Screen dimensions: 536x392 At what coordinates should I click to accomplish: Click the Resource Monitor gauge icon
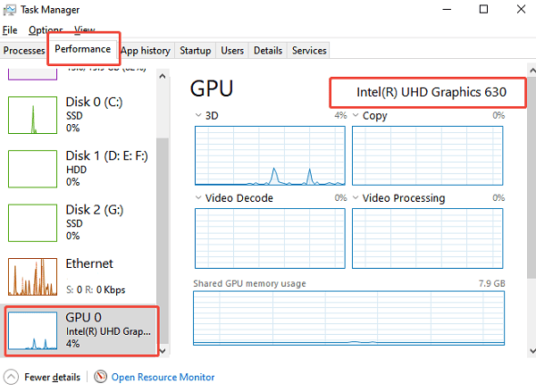tap(100, 377)
